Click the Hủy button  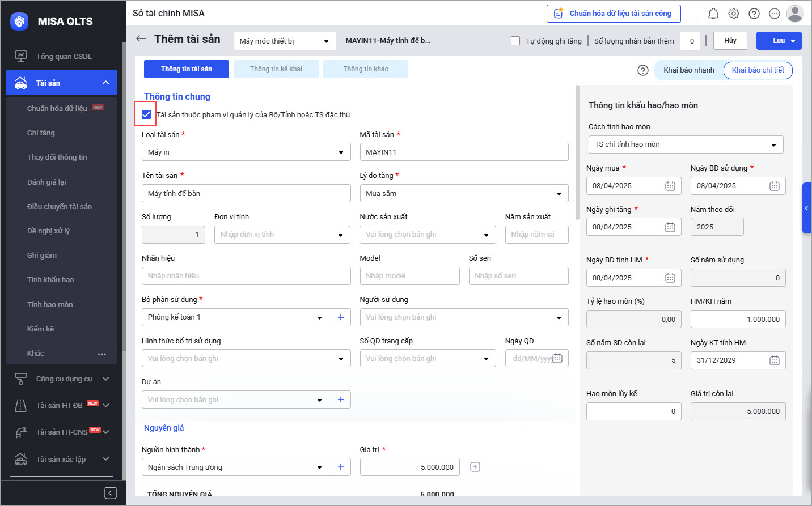[730, 41]
